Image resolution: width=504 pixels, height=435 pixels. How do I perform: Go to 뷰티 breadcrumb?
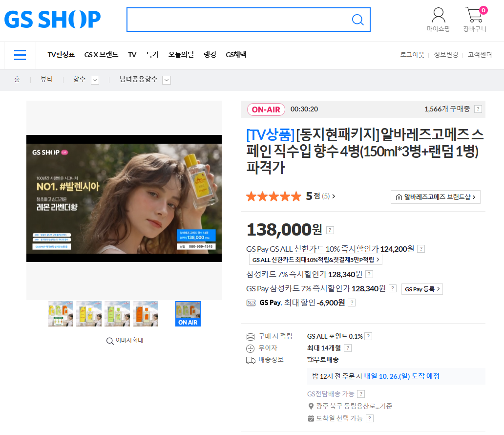46,79
